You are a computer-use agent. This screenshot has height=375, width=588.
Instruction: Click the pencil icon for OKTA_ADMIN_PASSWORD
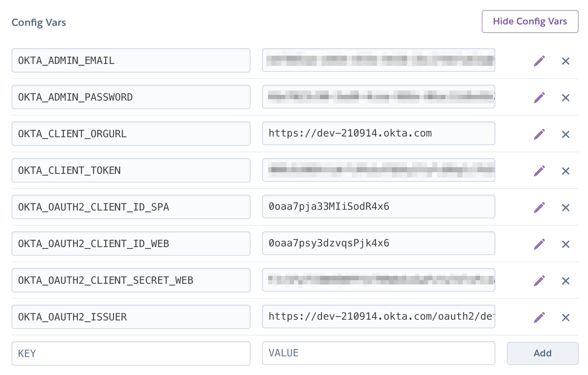pyautogui.click(x=540, y=98)
